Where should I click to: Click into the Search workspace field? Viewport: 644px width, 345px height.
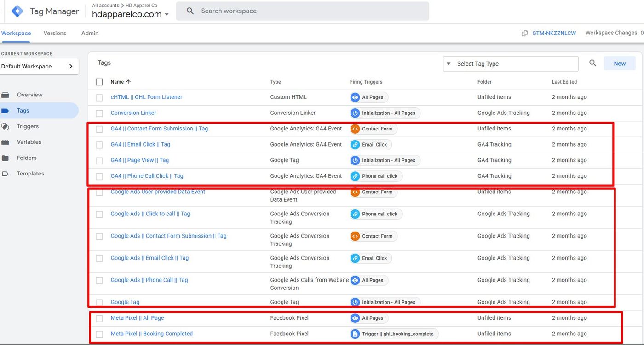coord(302,11)
